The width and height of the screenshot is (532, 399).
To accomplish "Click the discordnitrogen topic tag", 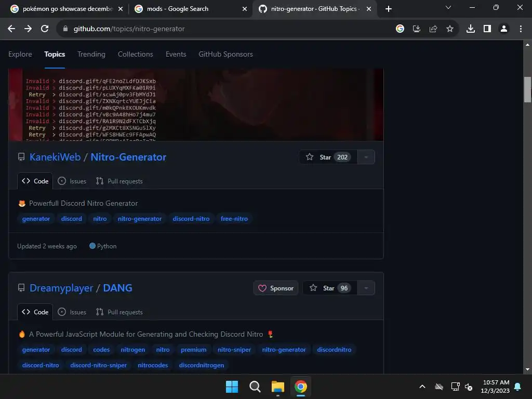I will [202, 365].
